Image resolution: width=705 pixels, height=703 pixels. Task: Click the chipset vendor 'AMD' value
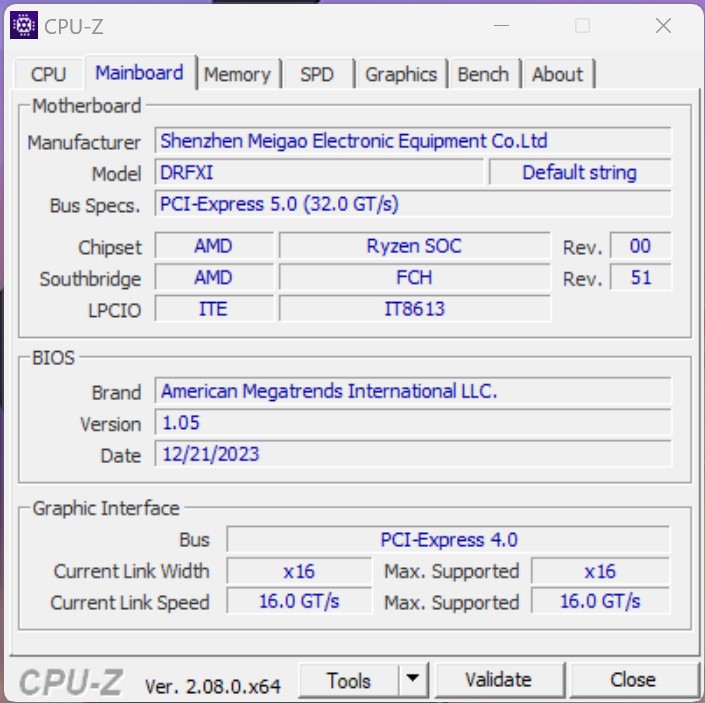coord(214,245)
